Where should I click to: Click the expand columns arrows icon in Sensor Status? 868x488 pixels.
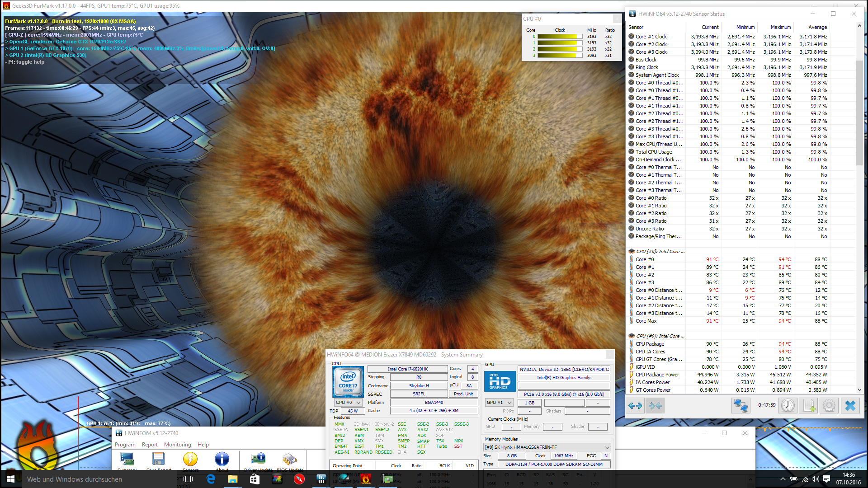(x=635, y=405)
